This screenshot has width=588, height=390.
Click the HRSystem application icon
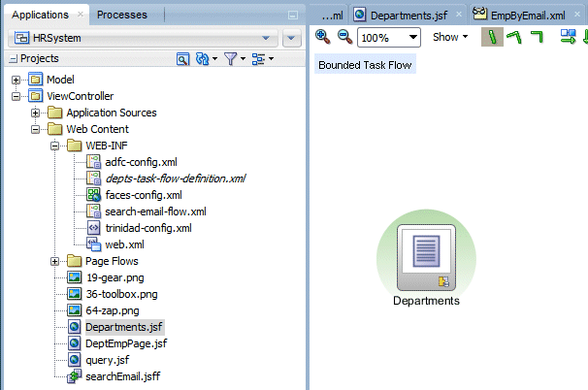click(21, 38)
